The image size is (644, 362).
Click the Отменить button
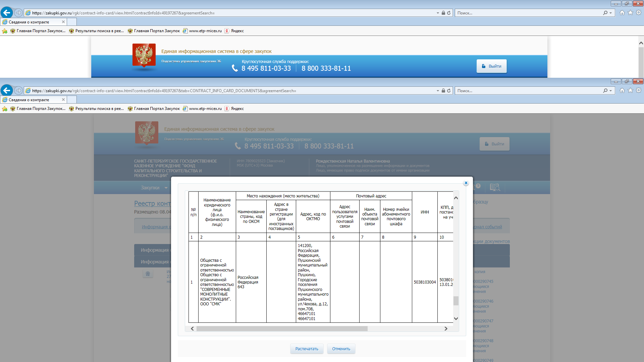[341, 349]
